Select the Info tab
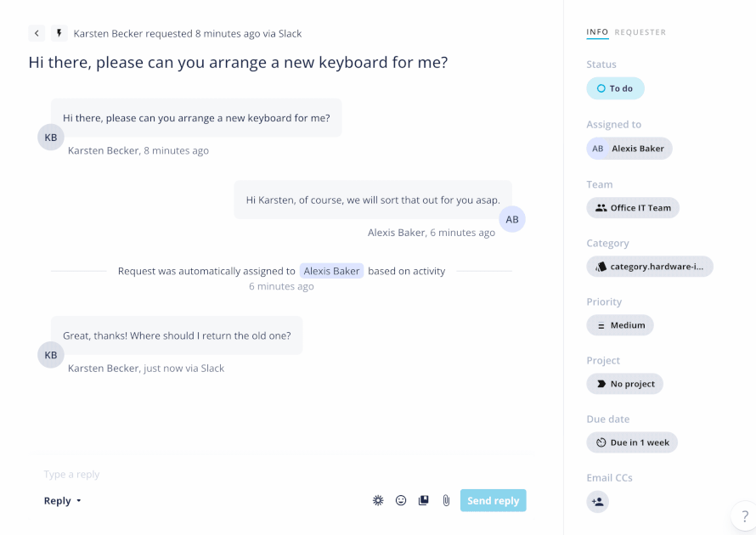Image resolution: width=756 pixels, height=535 pixels. click(597, 32)
